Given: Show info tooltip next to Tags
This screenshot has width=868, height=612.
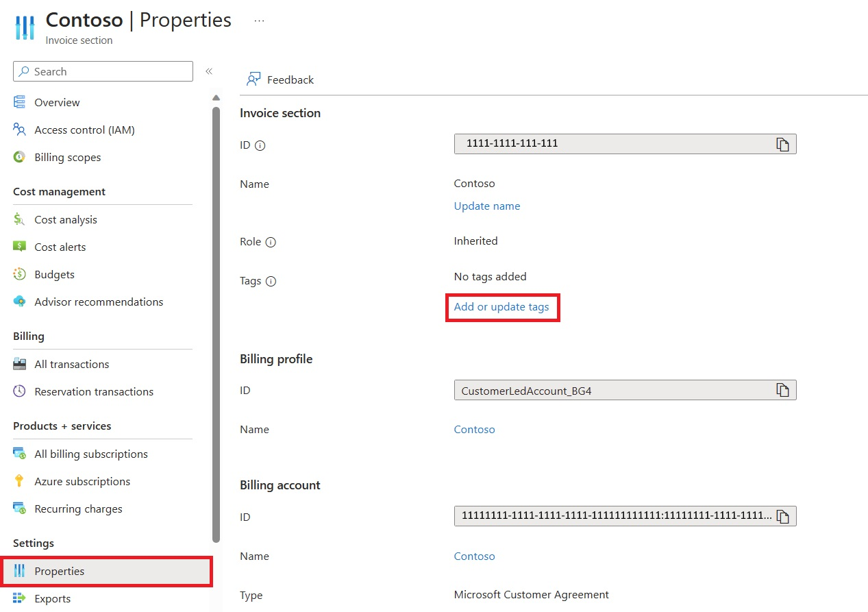Looking at the screenshot, I should (271, 281).
